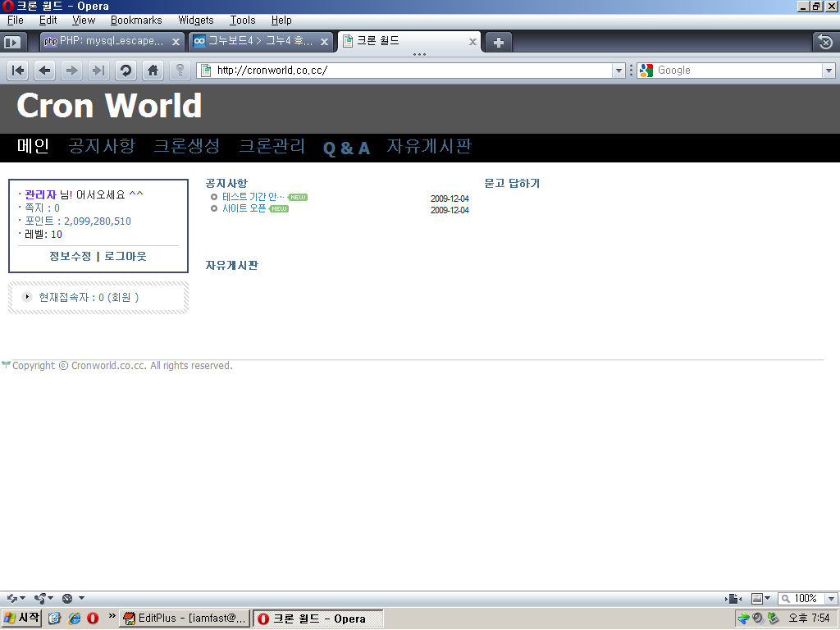The height and width of the screenshot is (630, 840).
Task: Toggle the Opera panels sidebar button
Action: [12, 42]
